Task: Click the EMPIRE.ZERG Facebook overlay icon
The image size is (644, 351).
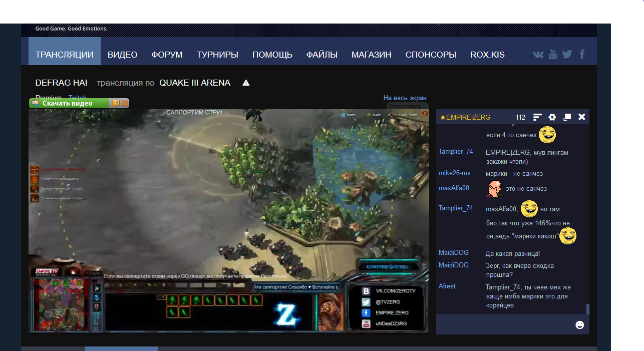Action: (x=367, y=313)
